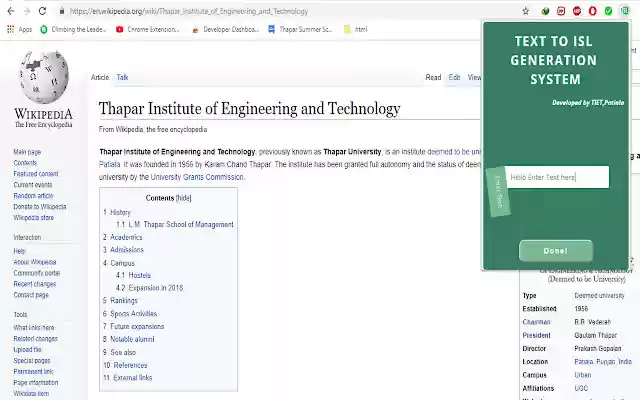Open Featured content sidebar link

[36, 174]
